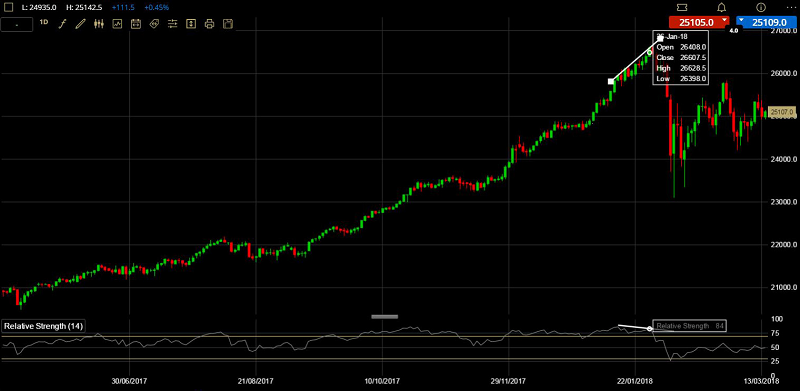Open the line chart comparison icon
Screen dimensions: 800x391
click(x=117, y=23)
